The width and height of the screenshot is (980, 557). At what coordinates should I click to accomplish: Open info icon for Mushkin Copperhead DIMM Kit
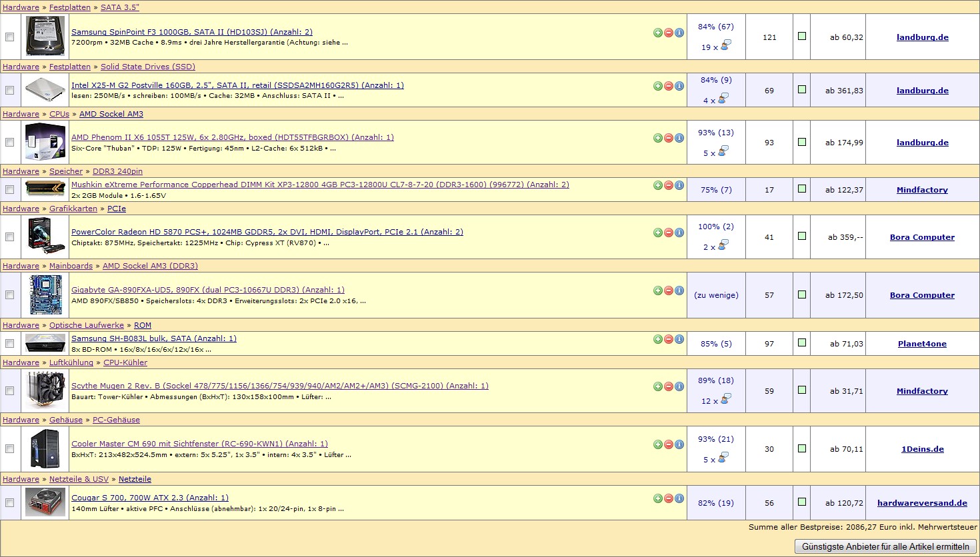pos(679,185)
